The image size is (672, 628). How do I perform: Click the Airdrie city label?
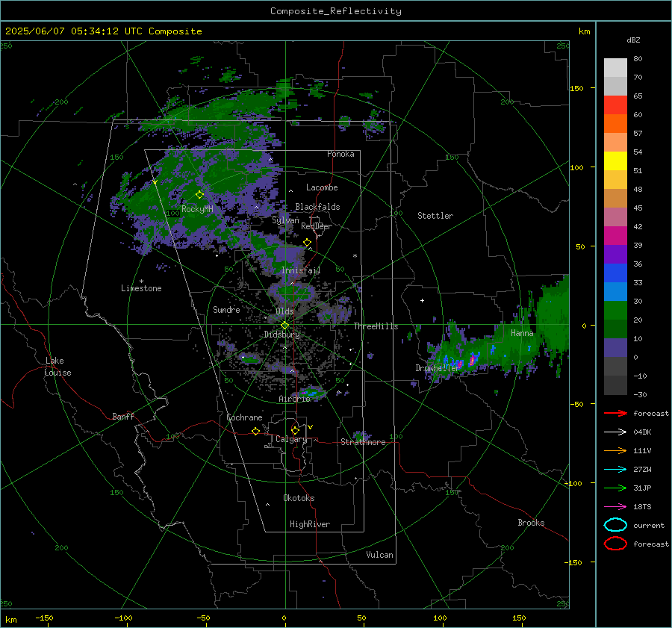pyautogui.click(x=294, y=399)
